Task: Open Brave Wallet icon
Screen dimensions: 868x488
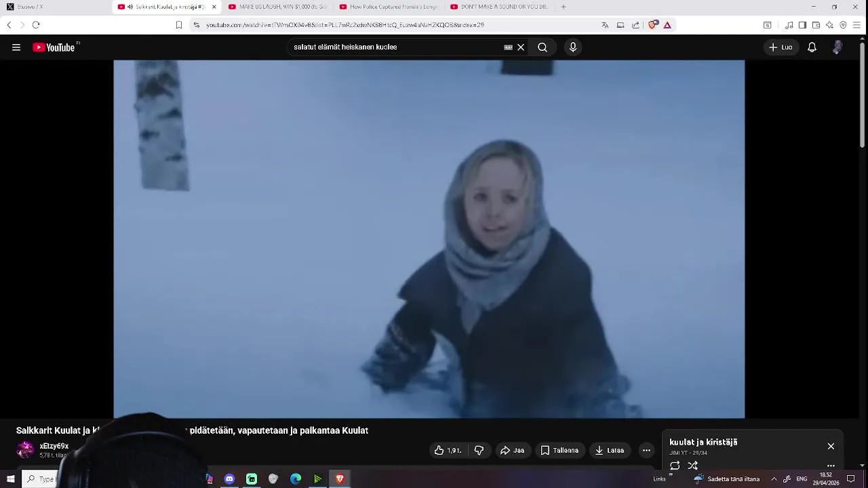Action: pyautogui.click(x=816, y=25)
